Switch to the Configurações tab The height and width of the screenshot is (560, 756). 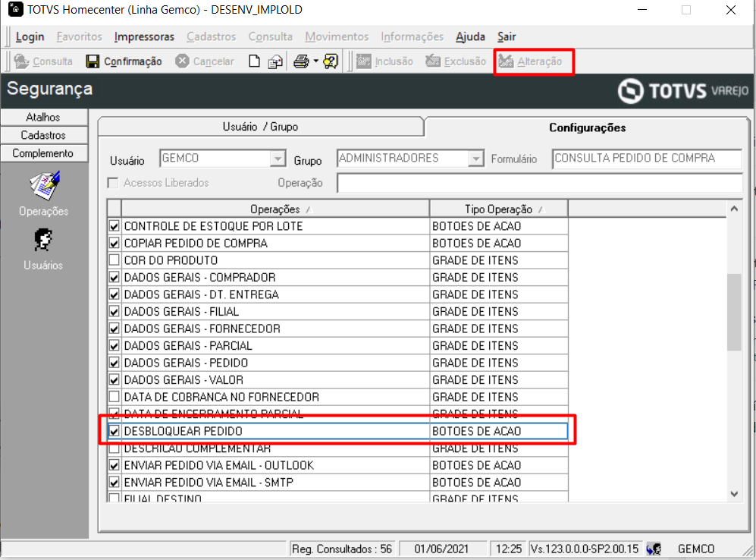coord(587,127)
